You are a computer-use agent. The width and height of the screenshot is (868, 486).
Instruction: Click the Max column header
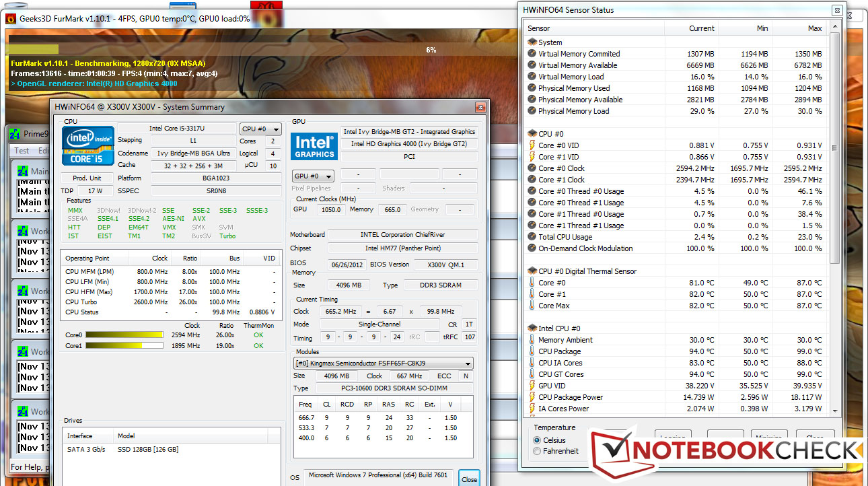799,28
